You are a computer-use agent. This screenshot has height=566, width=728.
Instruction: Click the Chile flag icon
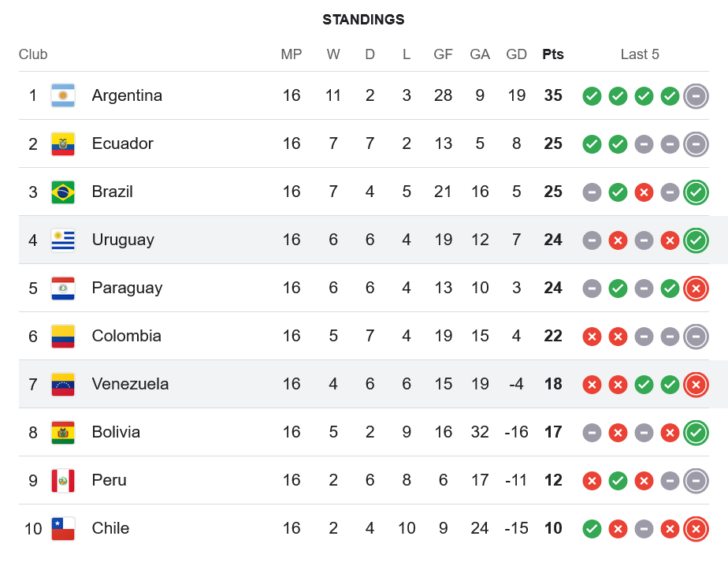(63, 528)
